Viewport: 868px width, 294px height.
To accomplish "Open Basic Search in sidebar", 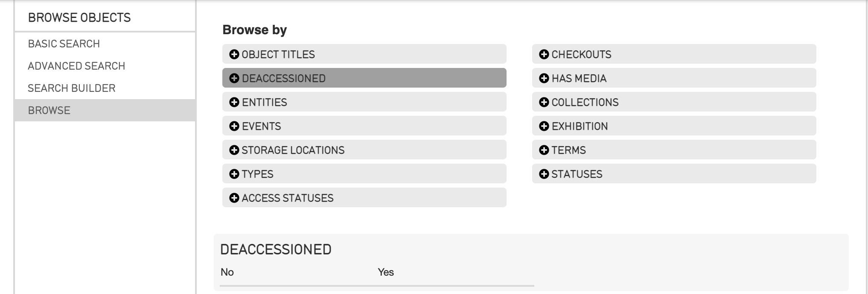I will [x=64, y=44].
